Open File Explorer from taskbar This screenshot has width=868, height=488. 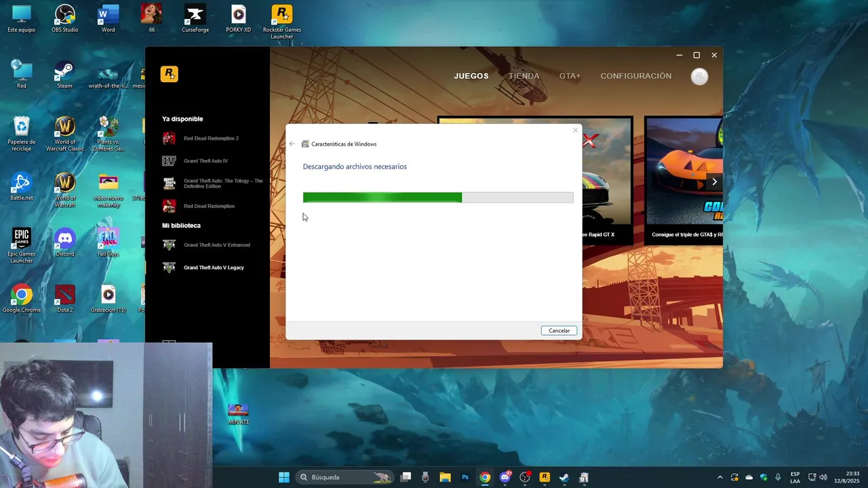point(445,477)
